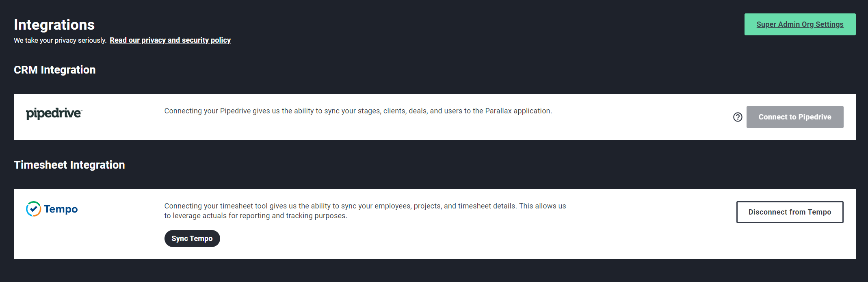
Task: Start a Tempo sync
Action: 192,239
